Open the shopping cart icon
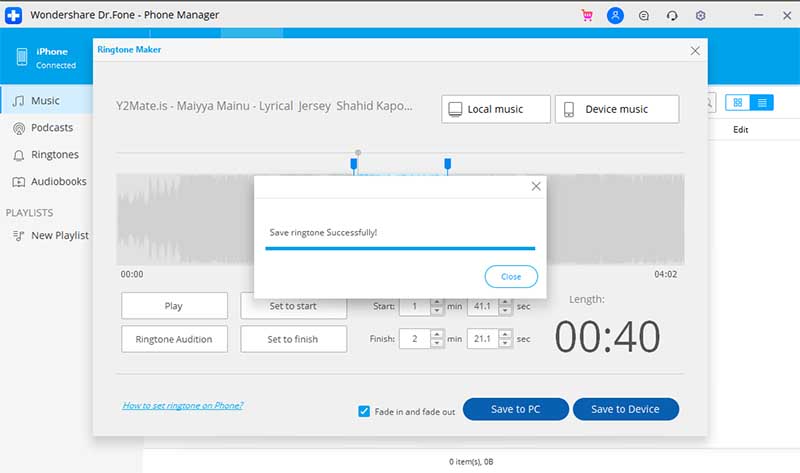The image size is (800, 473). point(587,15)
